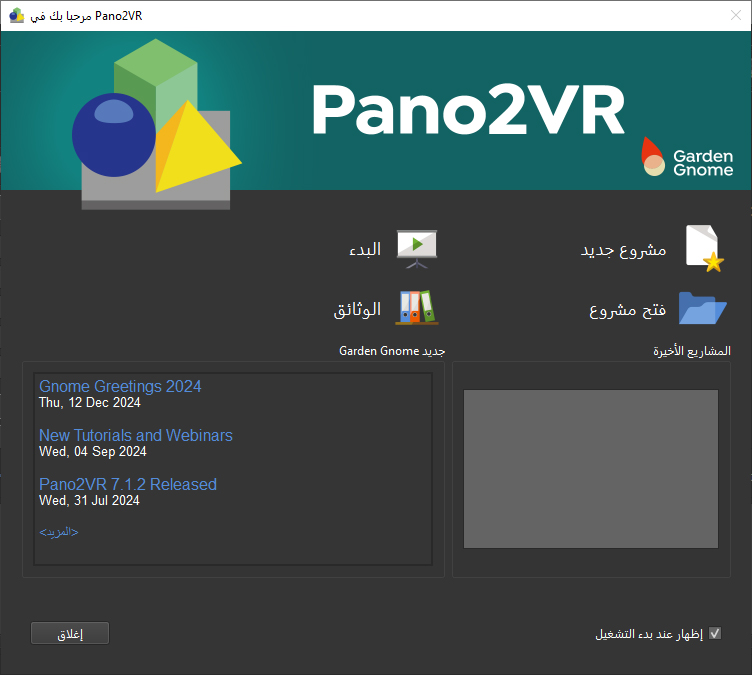
Task: Click the 'إغلاق' close button
Action: [x=70, y=633]
